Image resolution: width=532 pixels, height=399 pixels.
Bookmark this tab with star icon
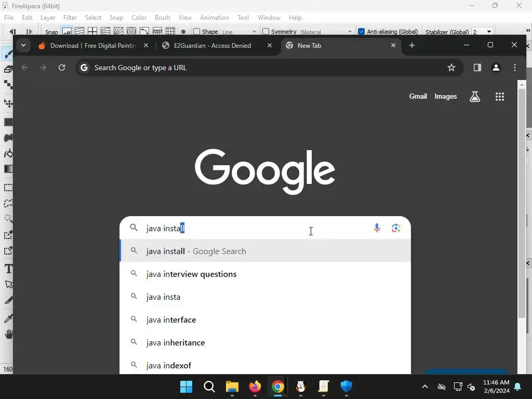click(451, 68)
